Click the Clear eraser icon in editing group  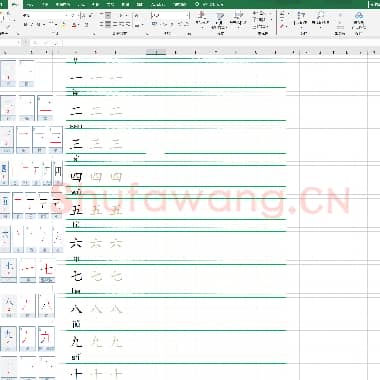point(282,26)
